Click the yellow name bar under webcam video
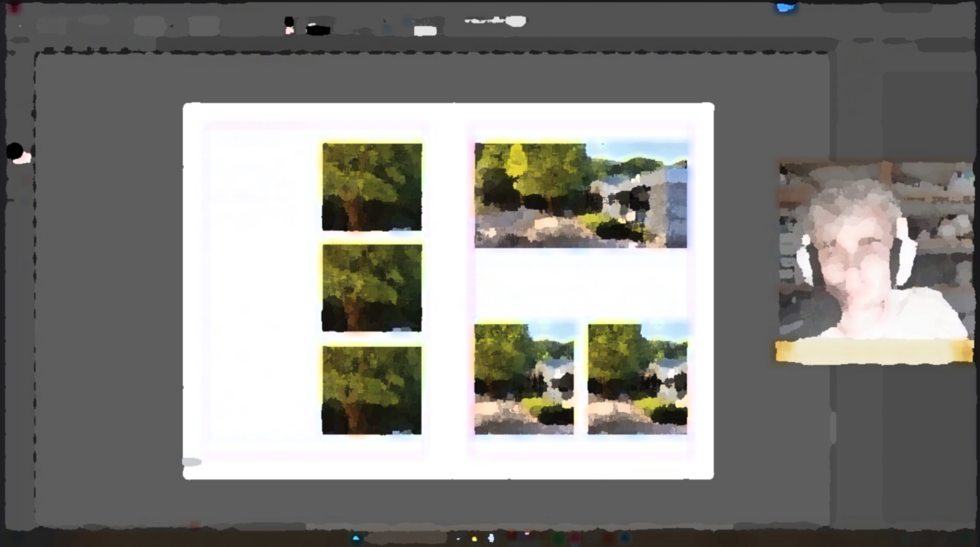Screen dimensions: 980x547 point(874,352)
